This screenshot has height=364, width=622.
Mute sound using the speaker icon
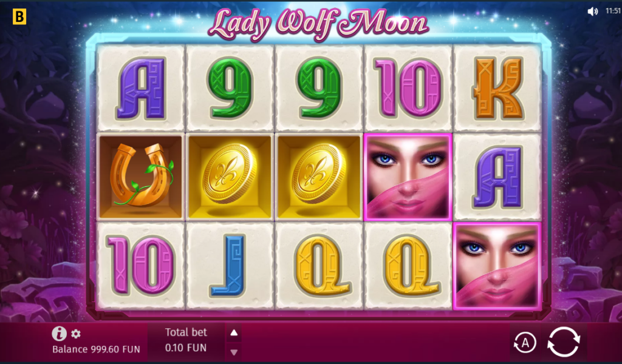(593, 12)
